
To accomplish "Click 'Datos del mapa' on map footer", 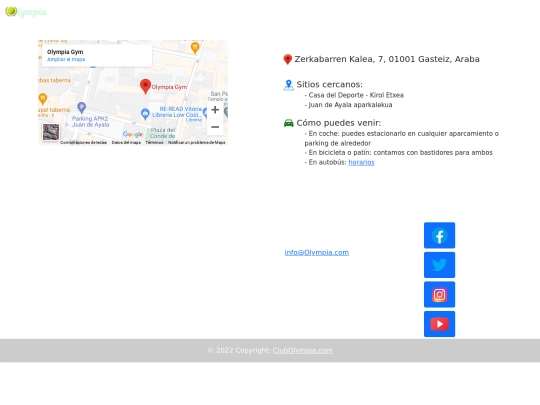I will 126,142.
